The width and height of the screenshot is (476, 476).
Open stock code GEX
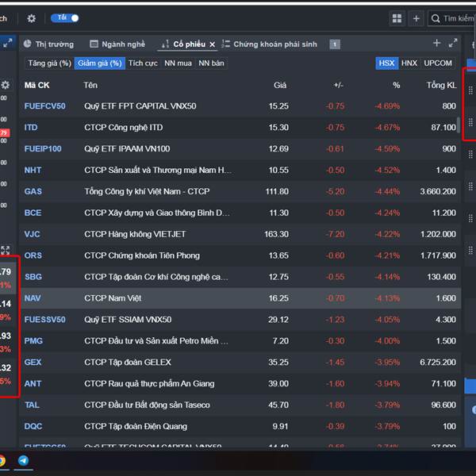click(33, 363)
